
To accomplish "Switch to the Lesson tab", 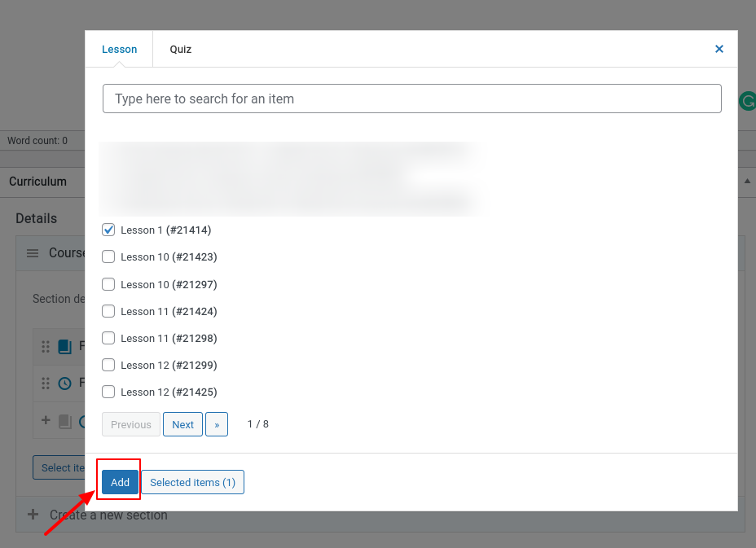I will point(119,49).
